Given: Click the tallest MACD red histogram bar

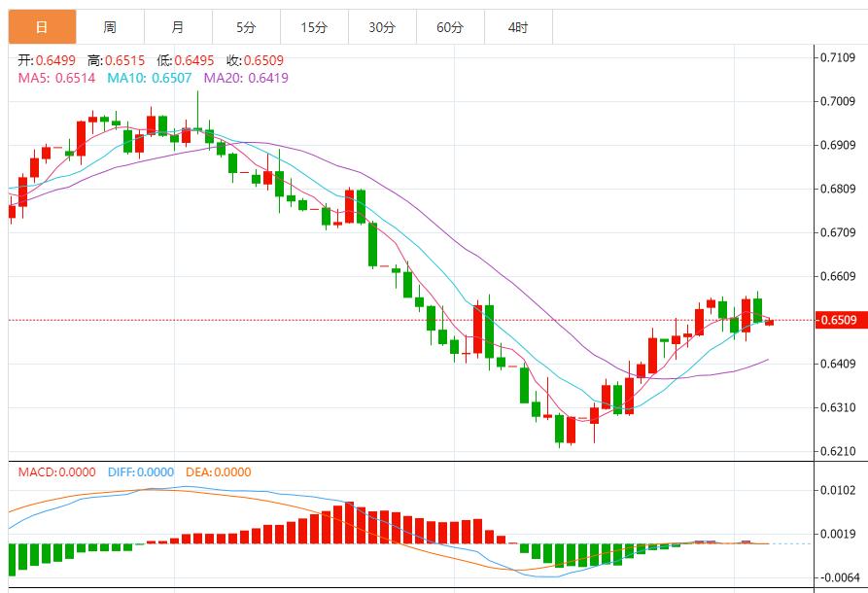Looking at the screenshot, I should (349, 523).
